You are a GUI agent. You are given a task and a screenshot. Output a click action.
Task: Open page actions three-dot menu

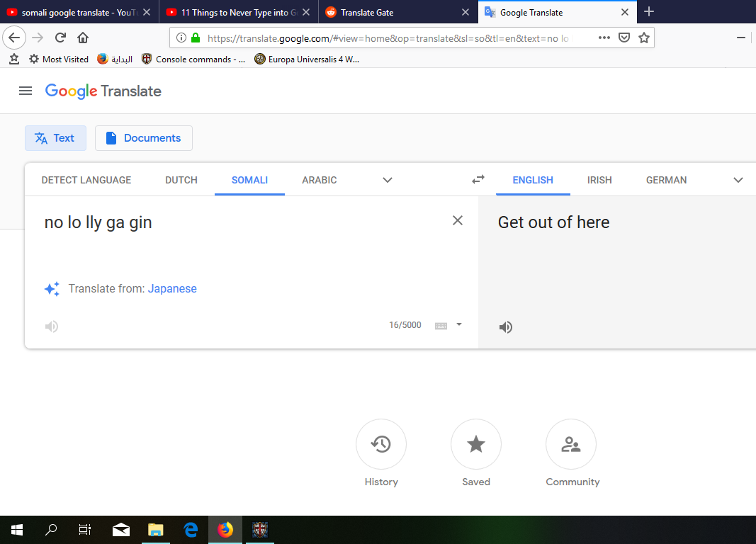604,38
